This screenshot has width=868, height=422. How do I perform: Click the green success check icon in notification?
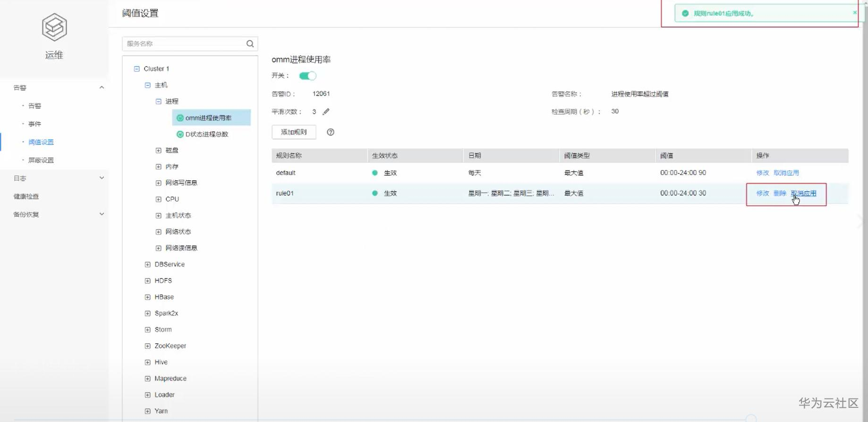point(685,13)
